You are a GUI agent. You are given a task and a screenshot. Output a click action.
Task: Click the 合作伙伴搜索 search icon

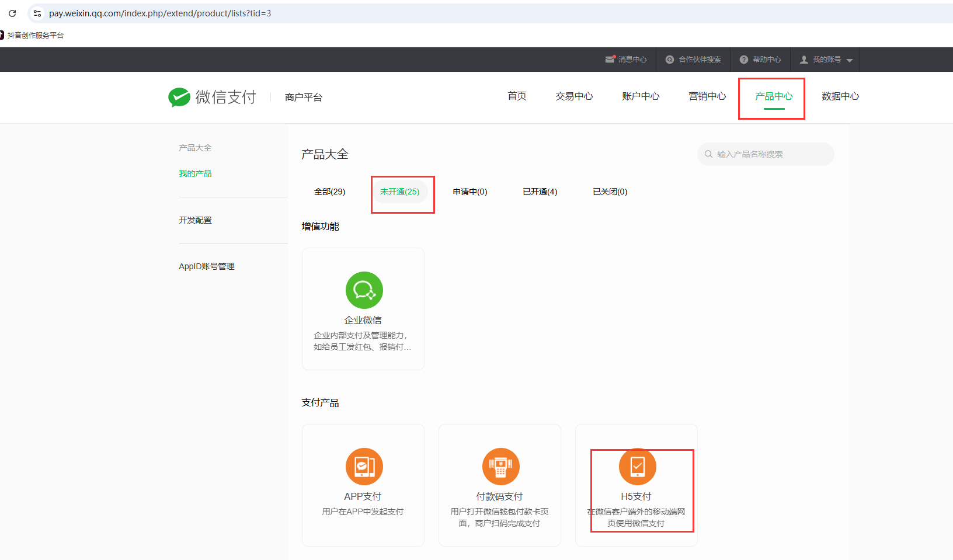coord(670,60)
